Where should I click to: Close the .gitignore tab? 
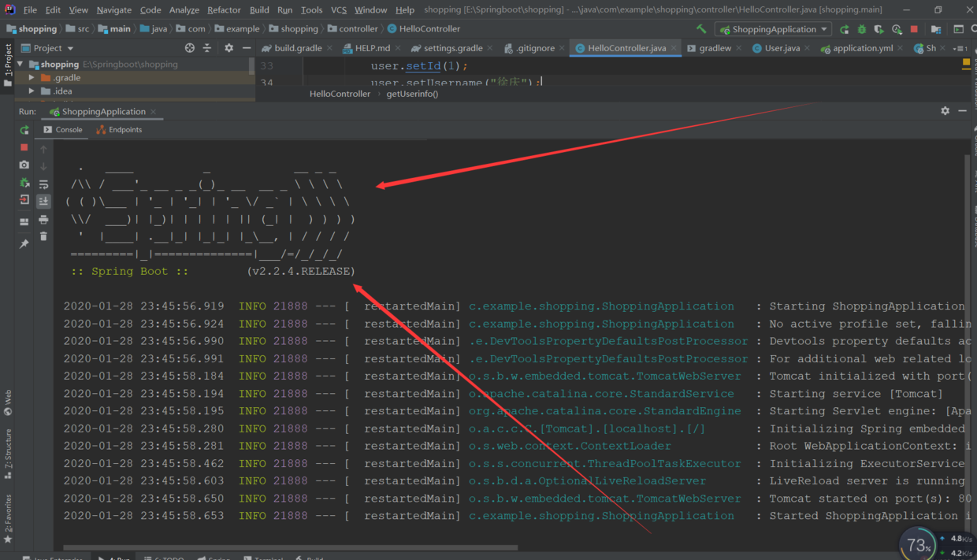pyautogui.click(x=562, y=48)
